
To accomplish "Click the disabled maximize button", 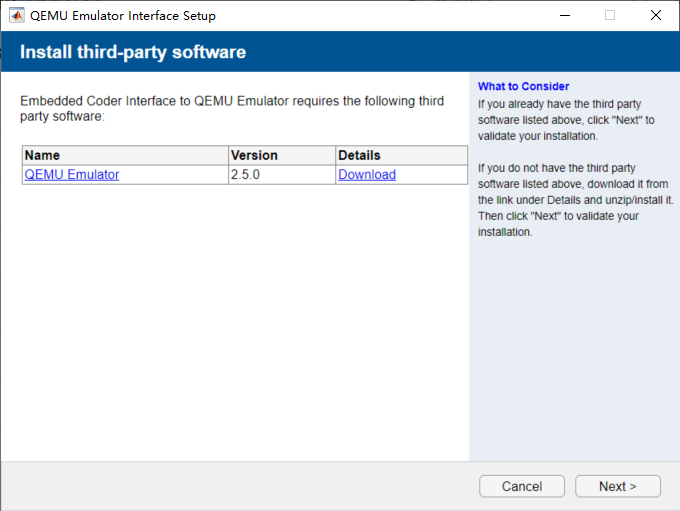I will [x=610, y=16].
